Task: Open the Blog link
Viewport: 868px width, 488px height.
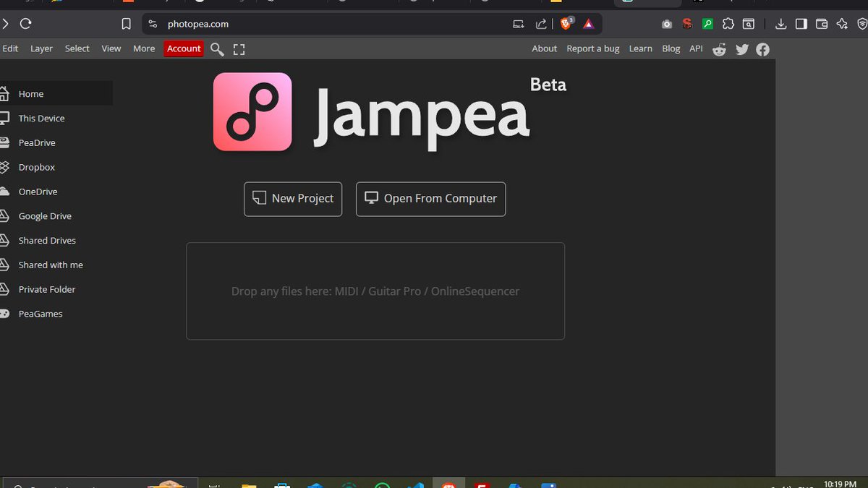Action: click(x=671, y=48)
